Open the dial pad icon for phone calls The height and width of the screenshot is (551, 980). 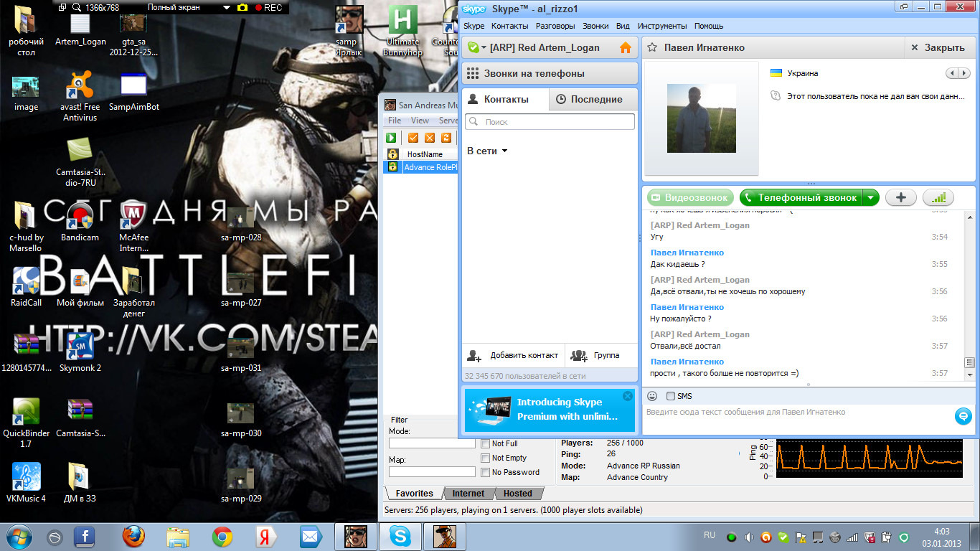472,73
